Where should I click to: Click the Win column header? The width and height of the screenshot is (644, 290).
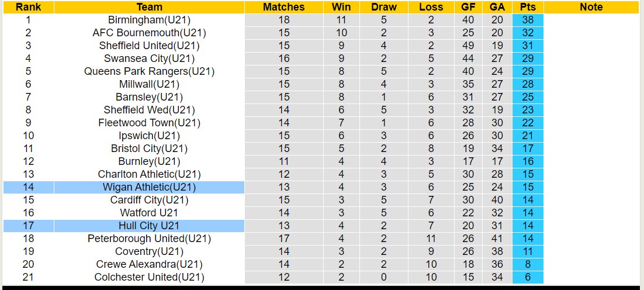pyautogui.click(x=341, y=7)
